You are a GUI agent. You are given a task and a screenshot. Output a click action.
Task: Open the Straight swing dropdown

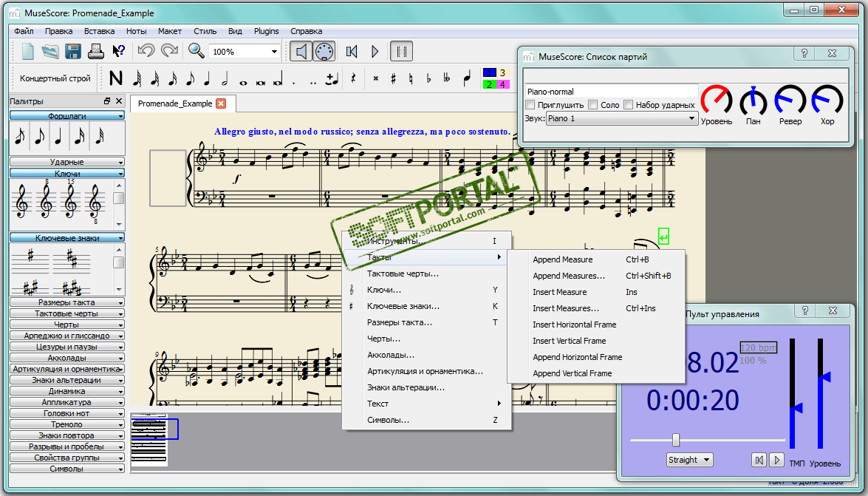[689, 460]
